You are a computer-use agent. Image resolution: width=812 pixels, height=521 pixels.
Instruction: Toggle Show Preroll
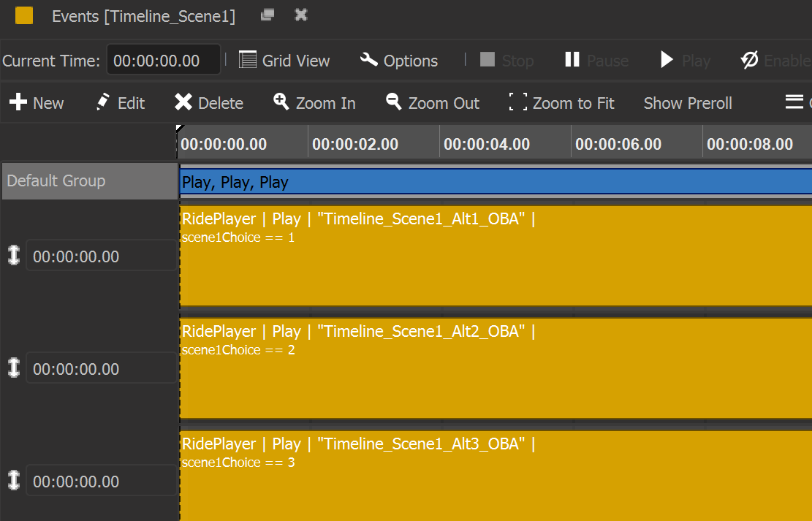[x=687, y=103]
